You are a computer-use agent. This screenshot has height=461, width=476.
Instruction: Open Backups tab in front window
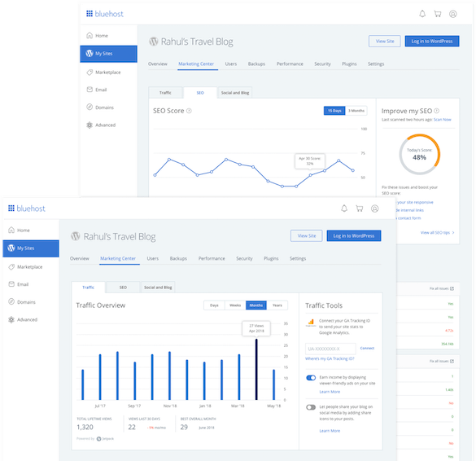click(178, 258)
